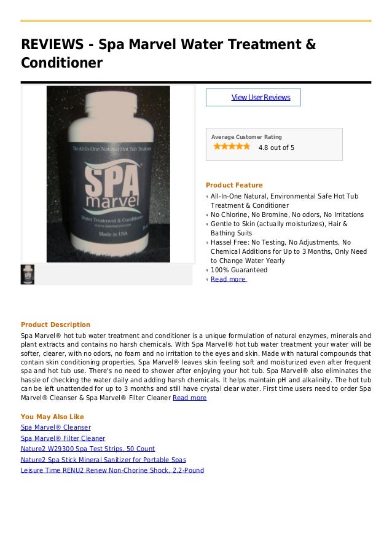392x555 pixels.
Task: Click the Average Customer Rating box
Action: (x=274, y=144)
